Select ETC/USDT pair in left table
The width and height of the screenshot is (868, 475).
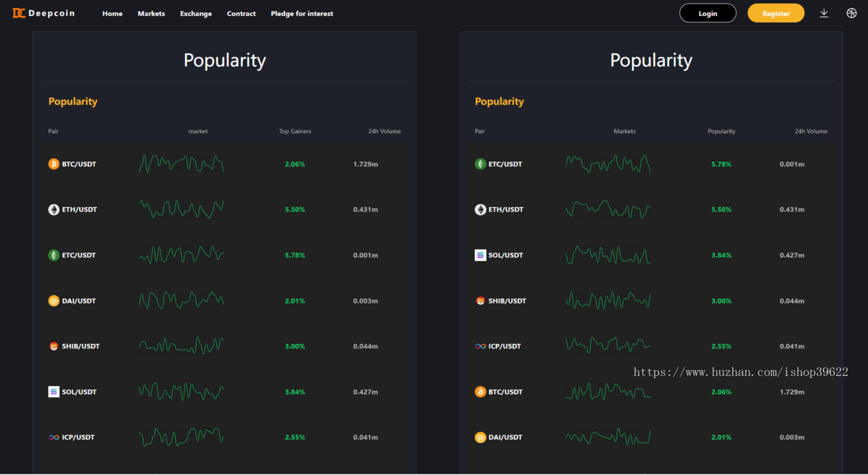[79, 256]
